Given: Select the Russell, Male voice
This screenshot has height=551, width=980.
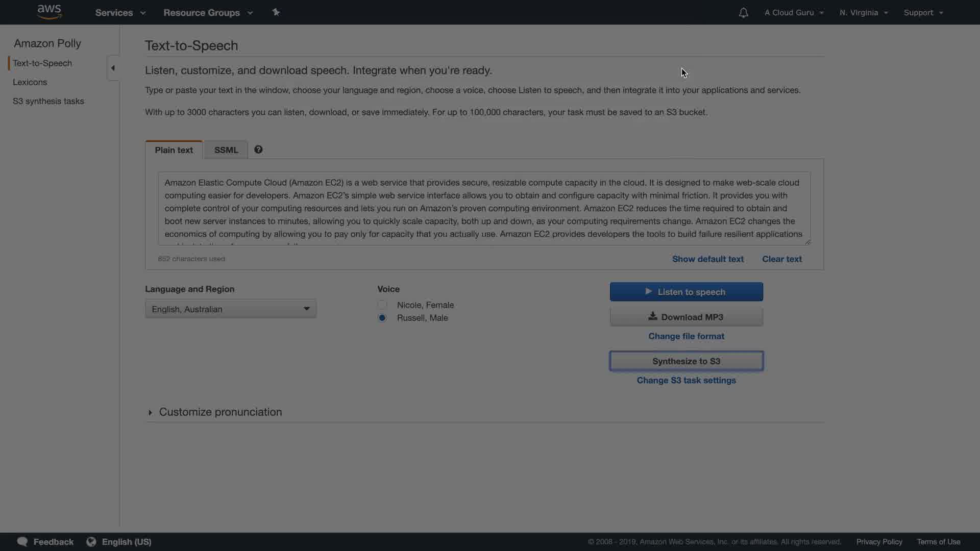Looking at the screenshot, I should (x=382, y=318).
